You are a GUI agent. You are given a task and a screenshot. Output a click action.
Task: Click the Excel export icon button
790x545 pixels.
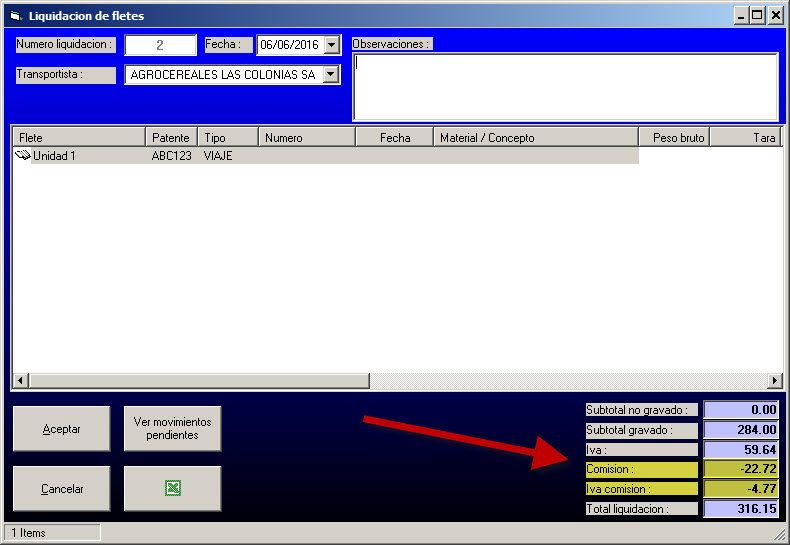tap(172, 488)
